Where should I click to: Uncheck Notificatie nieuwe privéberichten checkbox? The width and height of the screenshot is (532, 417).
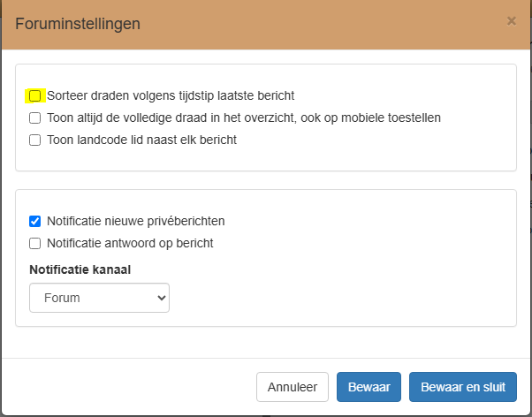tap(35, 221)
